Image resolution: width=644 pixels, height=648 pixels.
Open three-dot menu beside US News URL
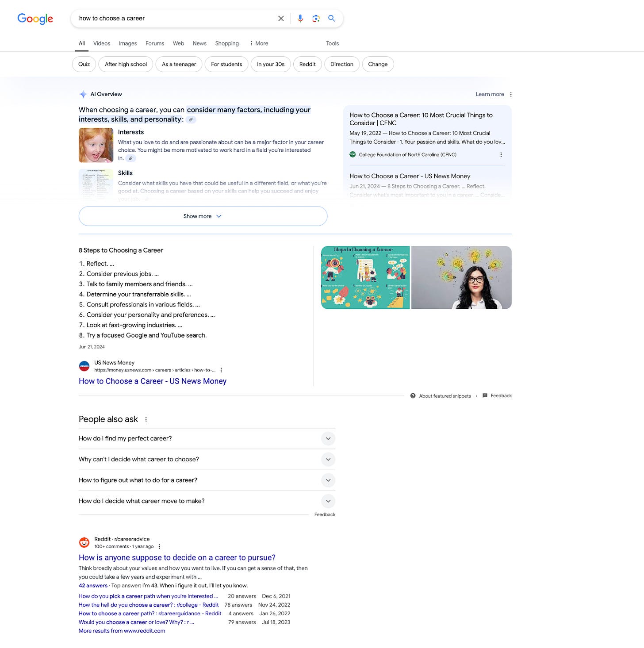point(221,370)
